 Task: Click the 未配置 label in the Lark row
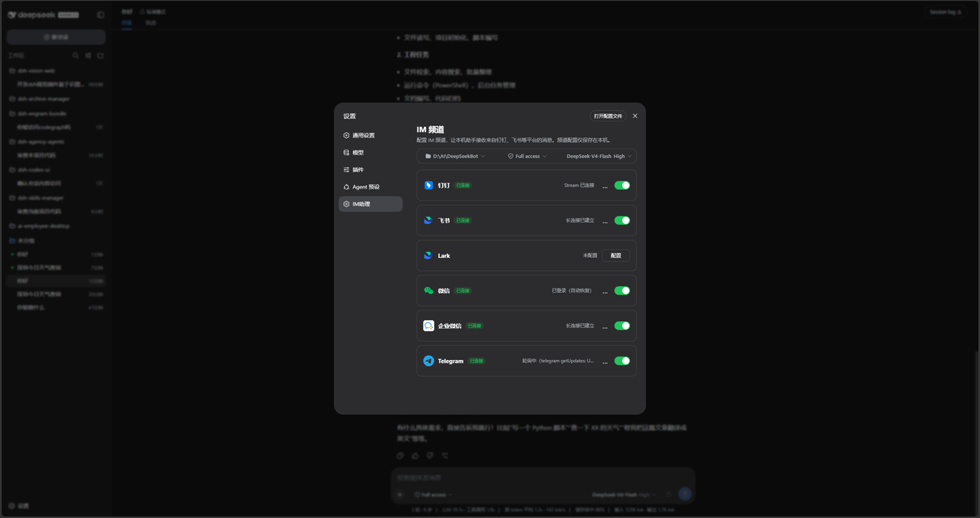[589, 256]
